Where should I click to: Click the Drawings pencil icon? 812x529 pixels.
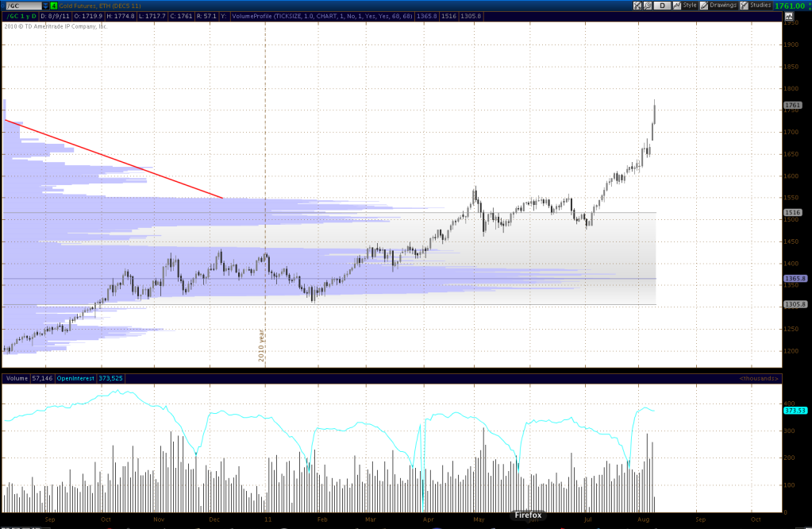(x=705, y=6)
